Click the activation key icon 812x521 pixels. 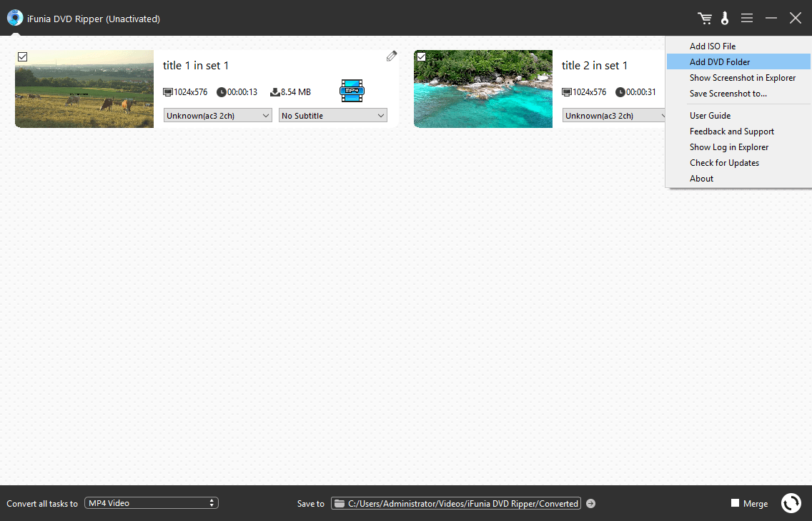click(x=725, y=19)
